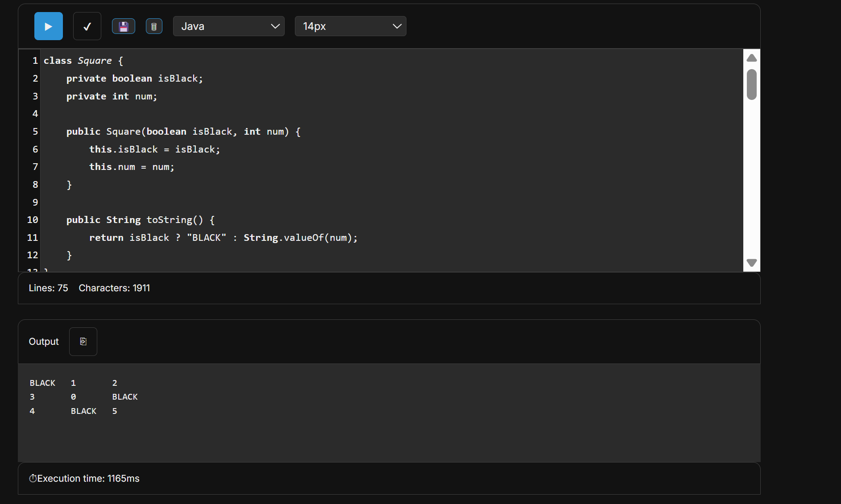Click the chevron arrow on the font size selector
The height and width of the screenshot is (504, 841).
click(397, 26)
